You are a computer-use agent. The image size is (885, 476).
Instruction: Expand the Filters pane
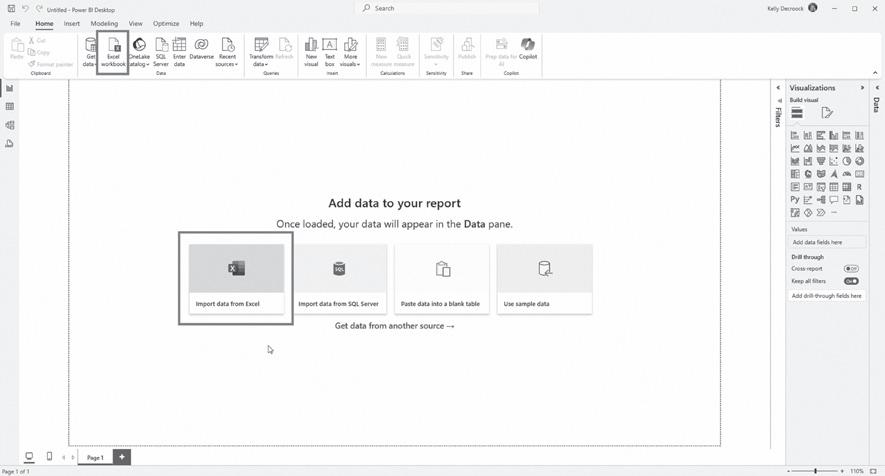(778, 88)
